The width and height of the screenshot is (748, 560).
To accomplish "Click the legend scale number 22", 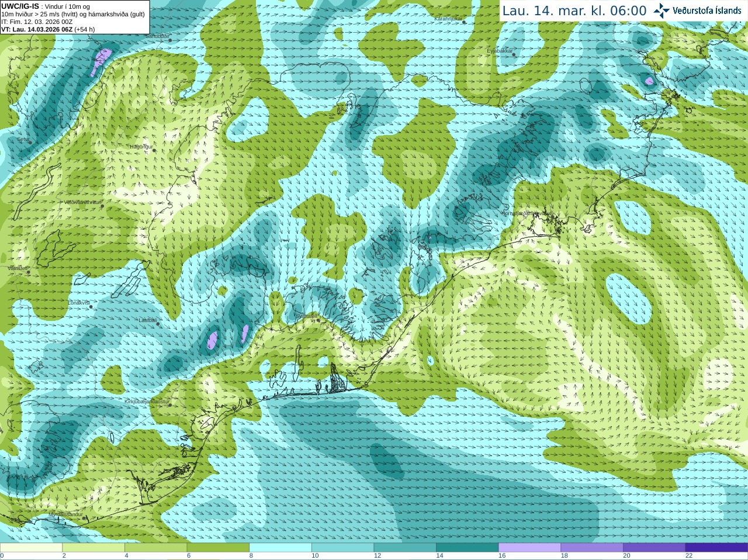I will click(x=689, y=556).
